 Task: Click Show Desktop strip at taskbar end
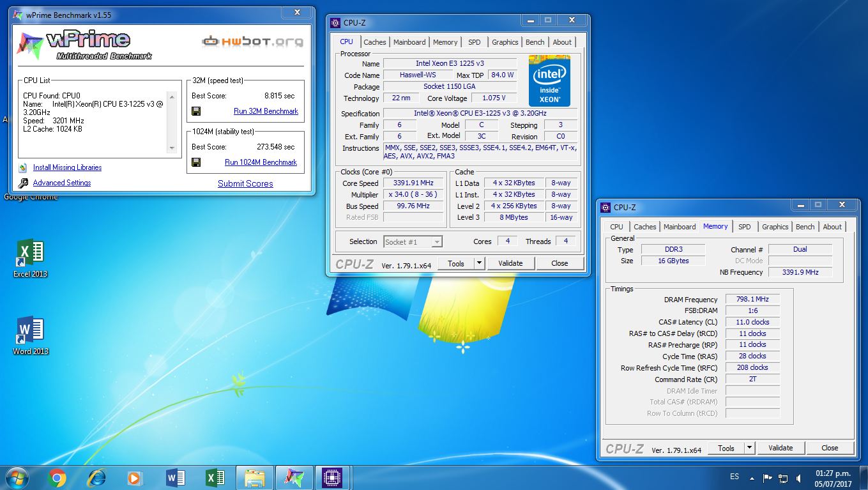[864, 478]
